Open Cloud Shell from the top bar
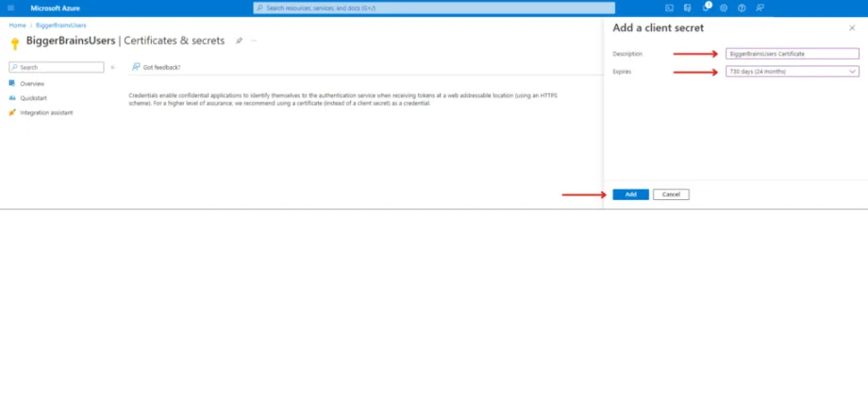The image size is (868, 419). [x=669, y=8]
